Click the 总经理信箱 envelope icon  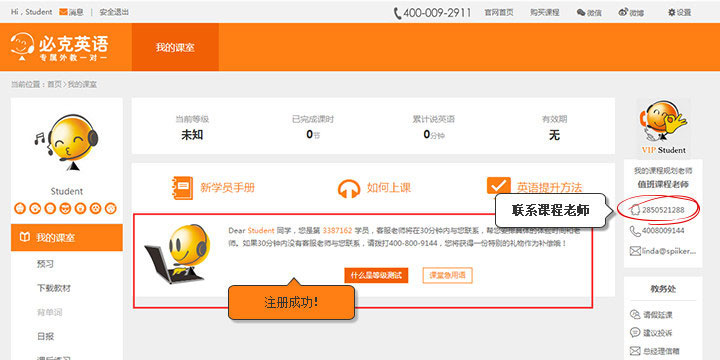[x=635, y=351]
